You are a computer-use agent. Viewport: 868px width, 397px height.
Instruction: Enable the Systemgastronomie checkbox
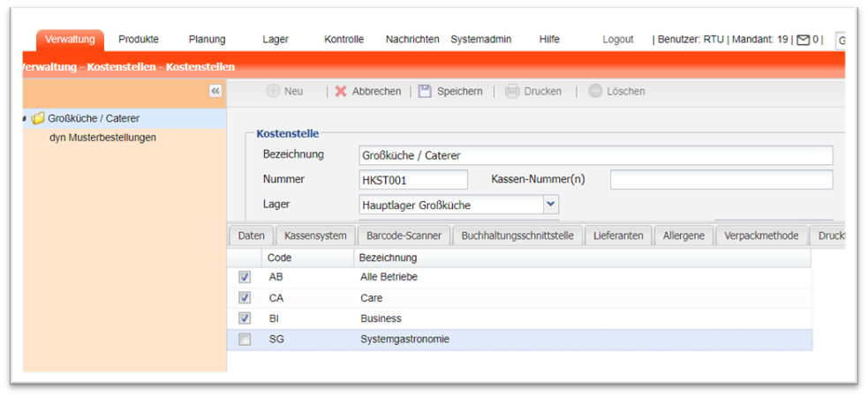[245, 339]
